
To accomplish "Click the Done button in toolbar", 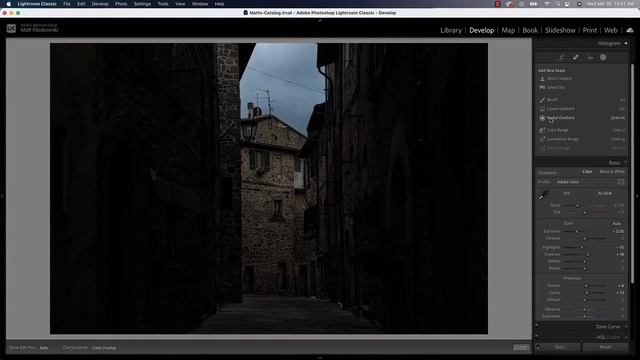I will (x=521, y=347).
